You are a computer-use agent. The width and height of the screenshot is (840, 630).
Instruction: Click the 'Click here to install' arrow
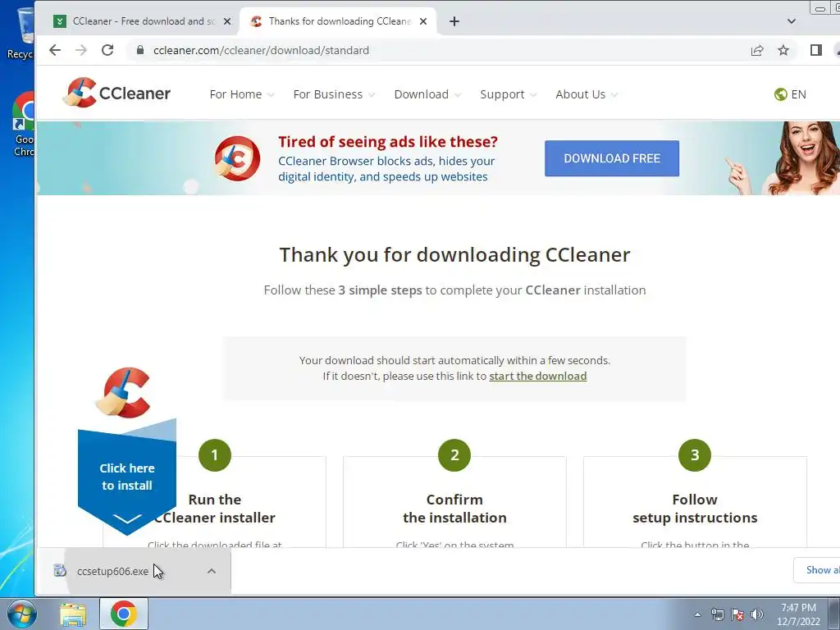(127, 477)
